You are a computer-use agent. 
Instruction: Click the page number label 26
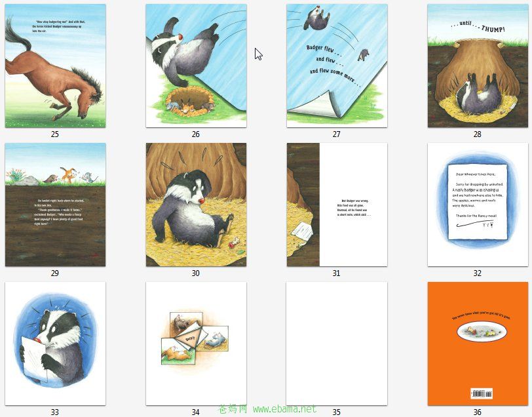pyautogui.click(x=196, y=134)
